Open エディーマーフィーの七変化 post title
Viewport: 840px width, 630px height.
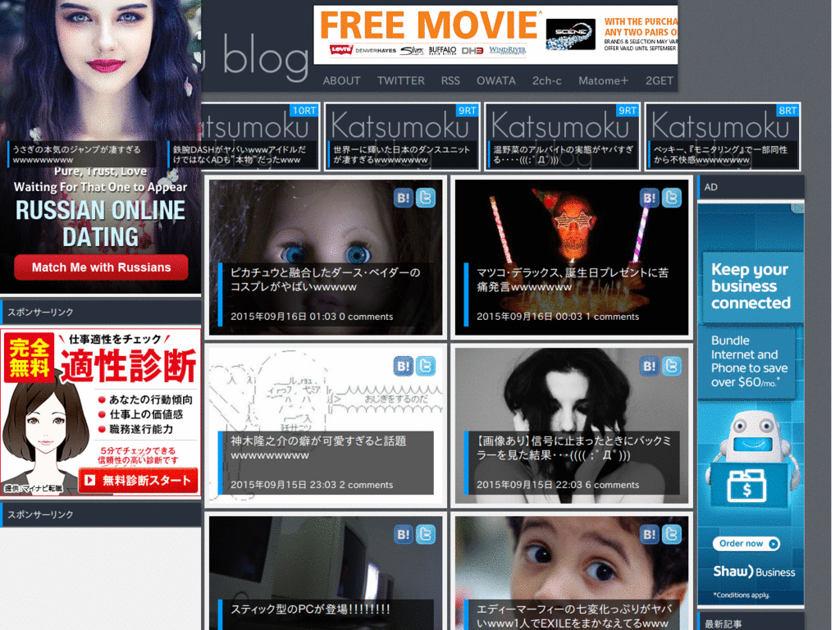(x=573, y=616)
